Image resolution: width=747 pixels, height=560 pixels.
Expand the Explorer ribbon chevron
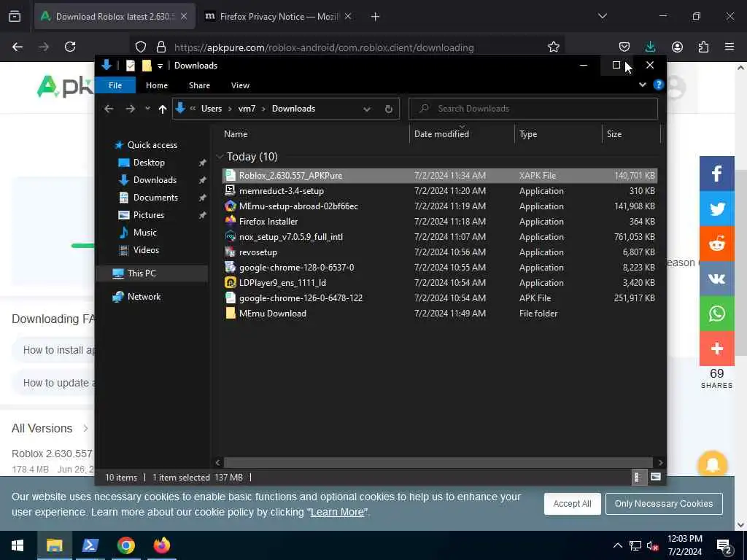coord(642,85)
